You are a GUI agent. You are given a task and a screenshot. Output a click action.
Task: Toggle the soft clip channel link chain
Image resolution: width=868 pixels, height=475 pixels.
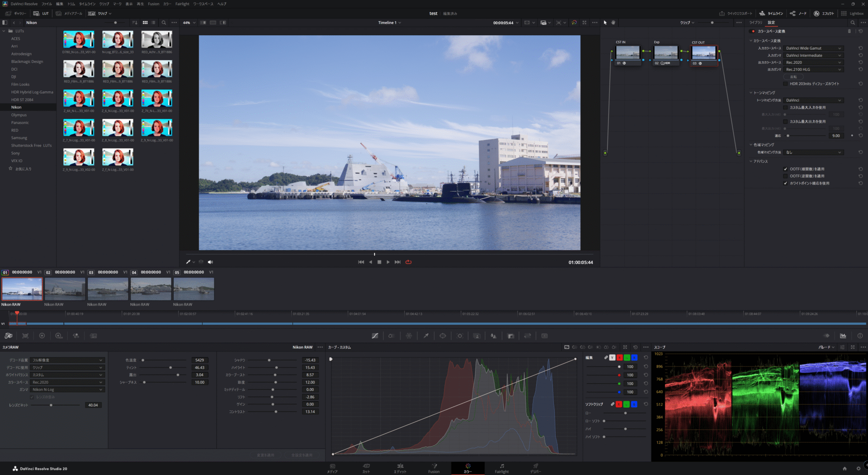click(x=613, y=404)
